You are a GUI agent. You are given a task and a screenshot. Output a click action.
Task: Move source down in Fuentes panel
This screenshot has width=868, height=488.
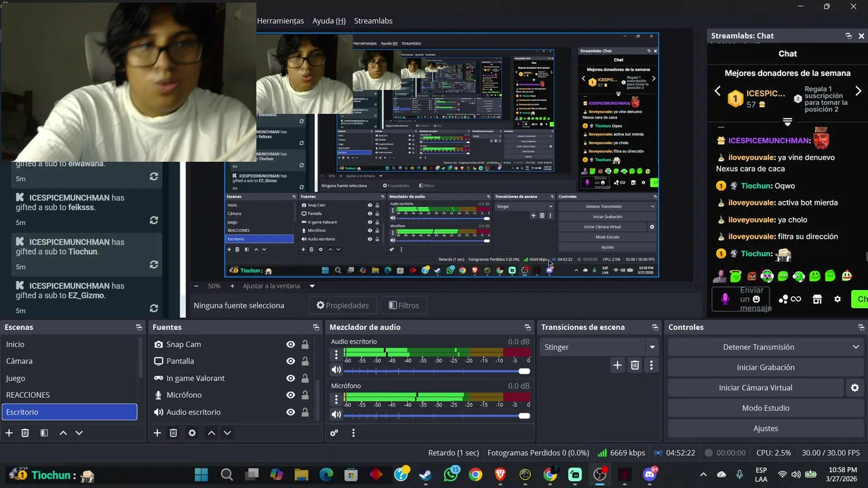coord(227,432)
